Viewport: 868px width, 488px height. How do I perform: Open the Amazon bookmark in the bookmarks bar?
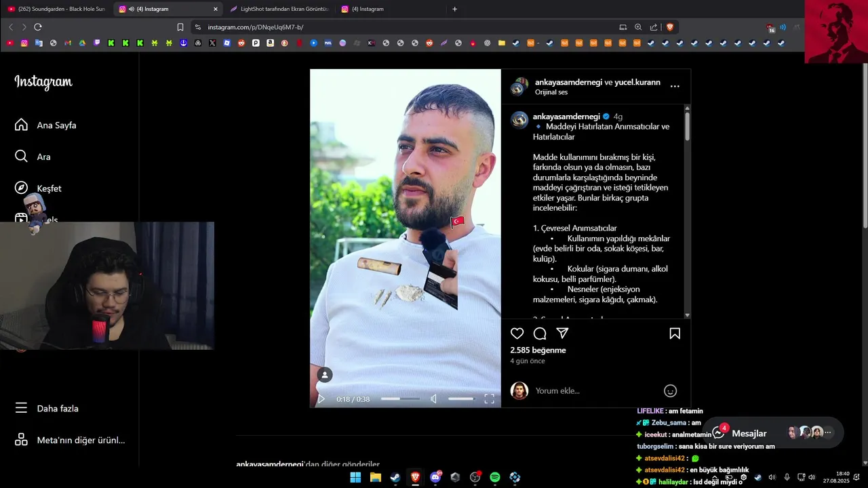click(270, 43)
